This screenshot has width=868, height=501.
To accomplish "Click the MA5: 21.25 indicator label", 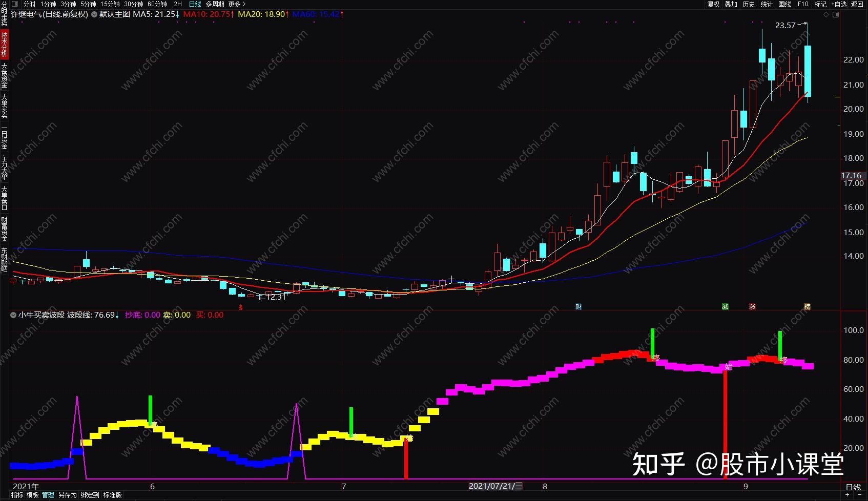I will [x=156, y=14].
